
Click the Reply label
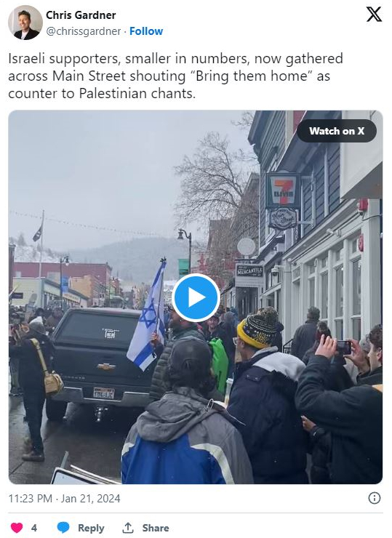point(91,528)
